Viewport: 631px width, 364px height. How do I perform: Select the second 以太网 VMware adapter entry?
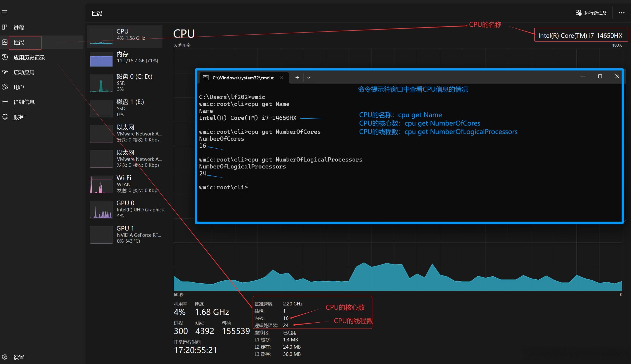pyautogui.click(x=125, y=159)
